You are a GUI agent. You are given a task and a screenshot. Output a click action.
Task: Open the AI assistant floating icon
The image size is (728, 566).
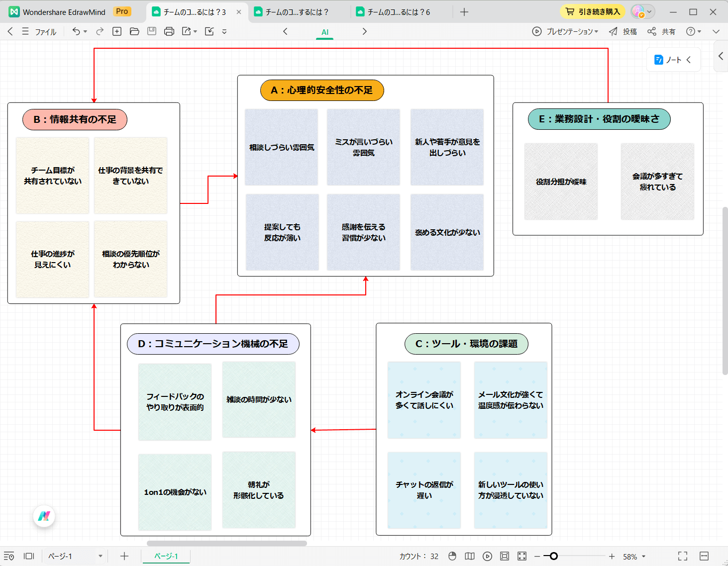point(44,516)
